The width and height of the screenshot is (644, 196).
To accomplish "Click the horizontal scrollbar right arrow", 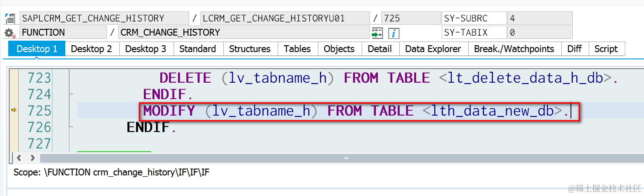I will (32, 158).
